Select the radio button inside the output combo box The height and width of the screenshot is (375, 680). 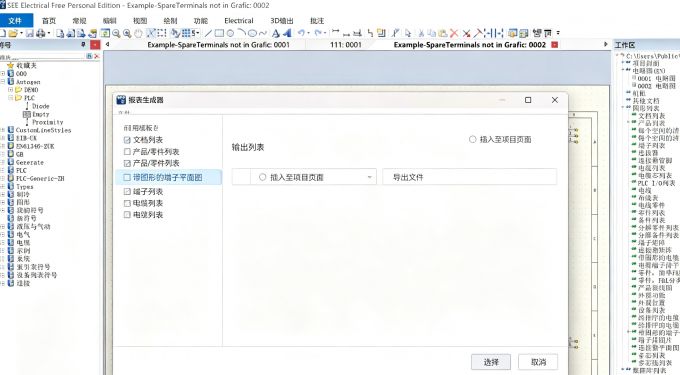click(x=262, y=177)
